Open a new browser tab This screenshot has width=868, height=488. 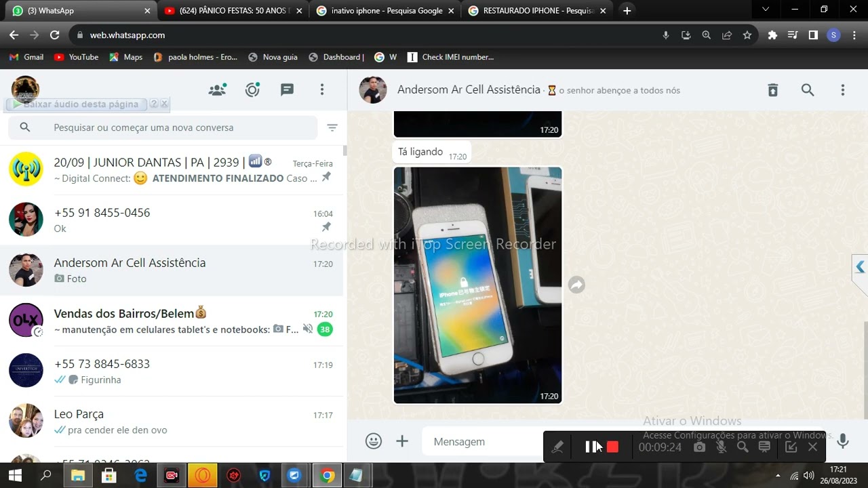coord(627,11)
